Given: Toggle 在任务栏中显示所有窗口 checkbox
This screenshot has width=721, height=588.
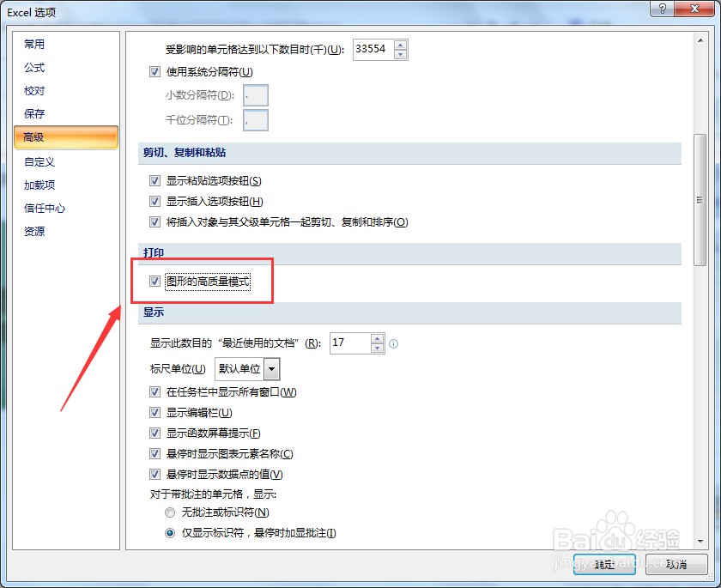Looking at the screenshot, I should click(x=155, y=391).
